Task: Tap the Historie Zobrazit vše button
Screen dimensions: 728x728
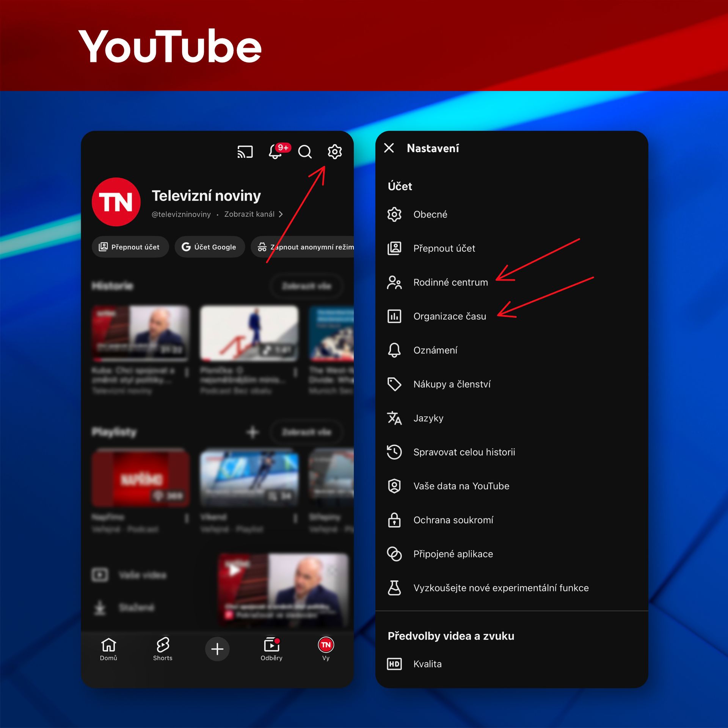Action: pyautogui.click(x=306, y=286)
